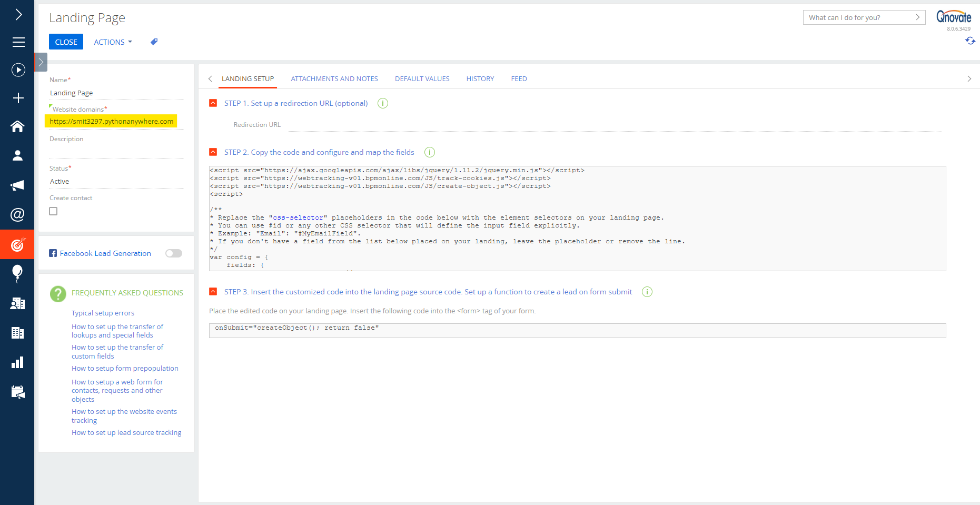Screen dimensions: 980x505
Task: Collapse the Step 2 section
Action: coord(213,152)
